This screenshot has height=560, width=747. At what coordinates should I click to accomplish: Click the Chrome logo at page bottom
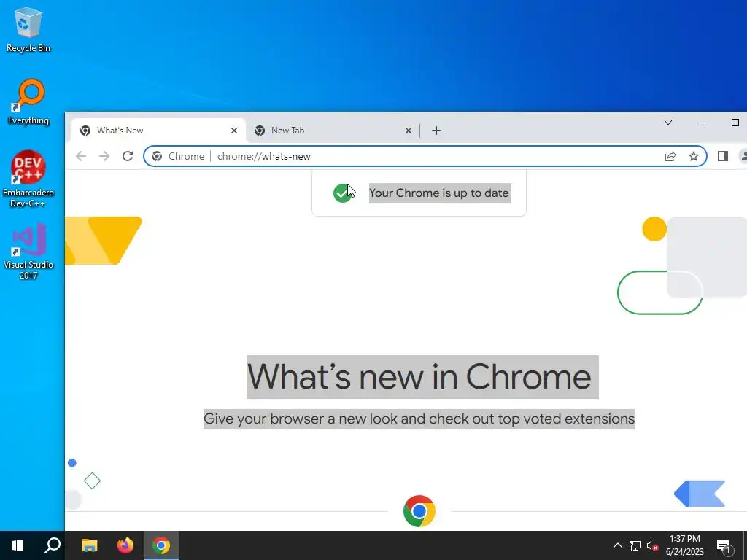(x=419, y=511)
